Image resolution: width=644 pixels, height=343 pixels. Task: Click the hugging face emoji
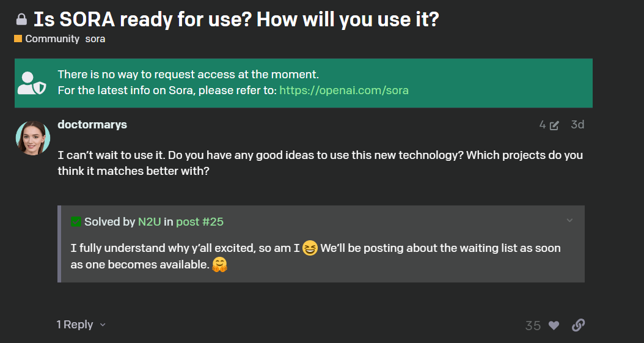pos(219,265)
